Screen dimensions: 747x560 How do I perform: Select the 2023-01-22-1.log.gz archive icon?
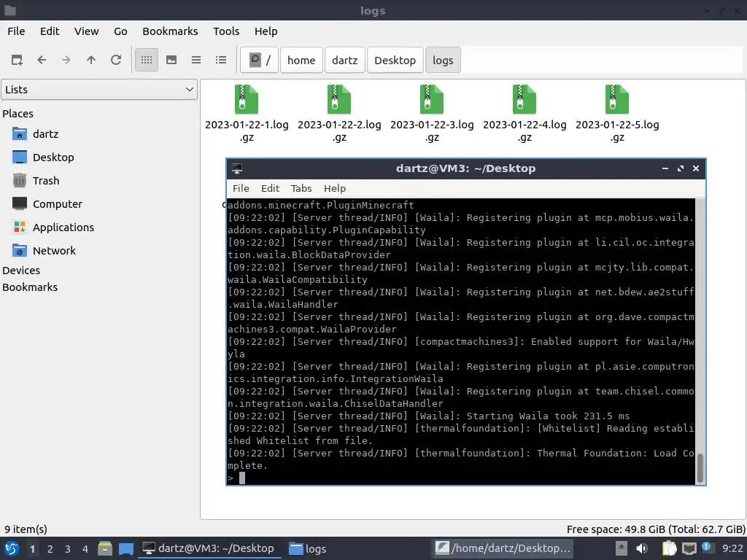click(x=247, y=99)
